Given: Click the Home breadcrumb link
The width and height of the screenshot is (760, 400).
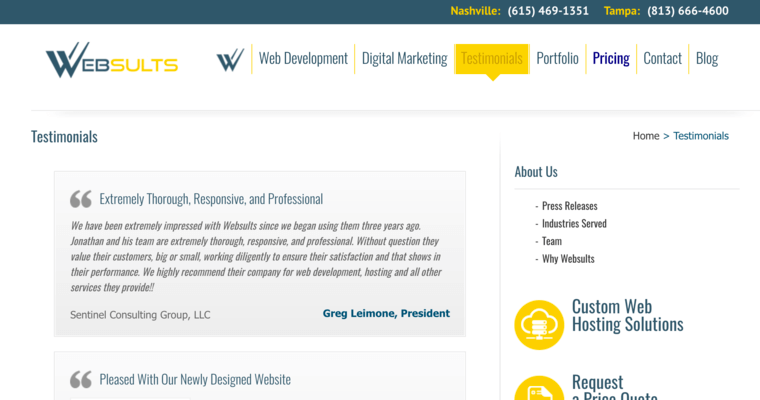Looking at the screenshot, I should (646, 136).
